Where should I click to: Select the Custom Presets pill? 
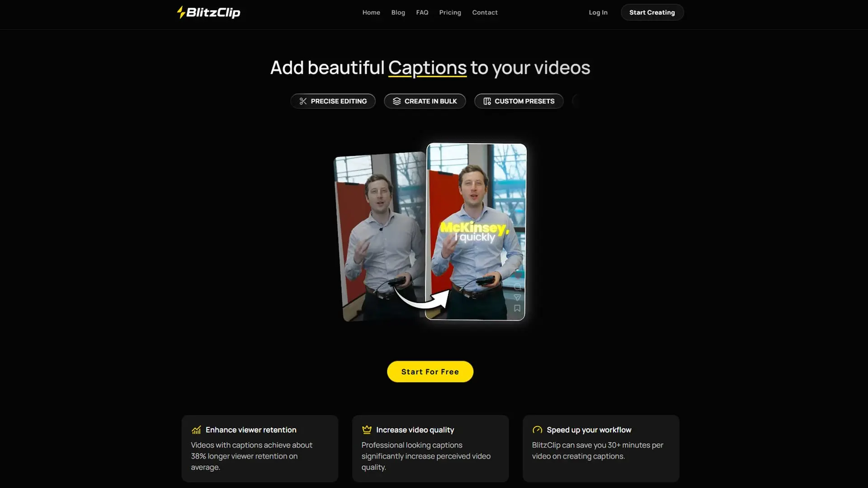[x=519, y=101]
